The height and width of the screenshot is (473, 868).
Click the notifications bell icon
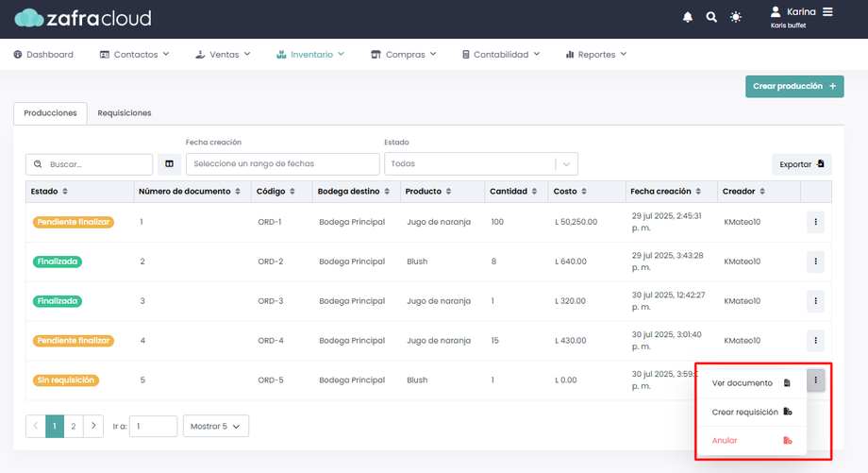[688, 17]
